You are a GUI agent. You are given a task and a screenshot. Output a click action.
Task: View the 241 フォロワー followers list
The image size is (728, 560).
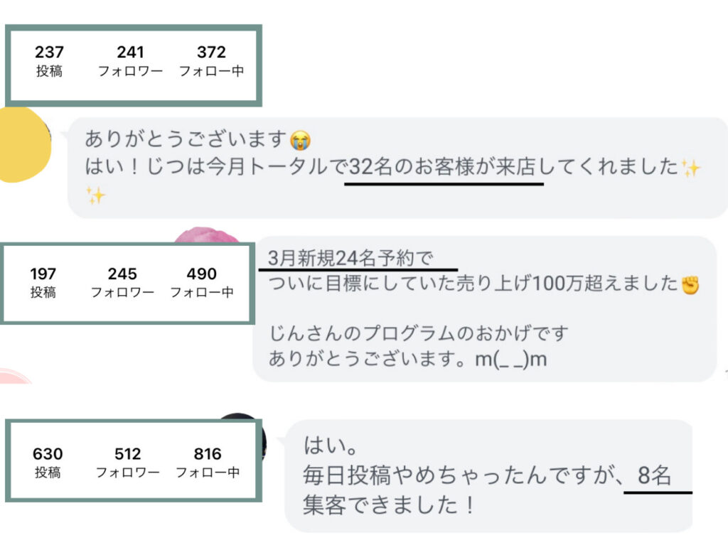130,60
